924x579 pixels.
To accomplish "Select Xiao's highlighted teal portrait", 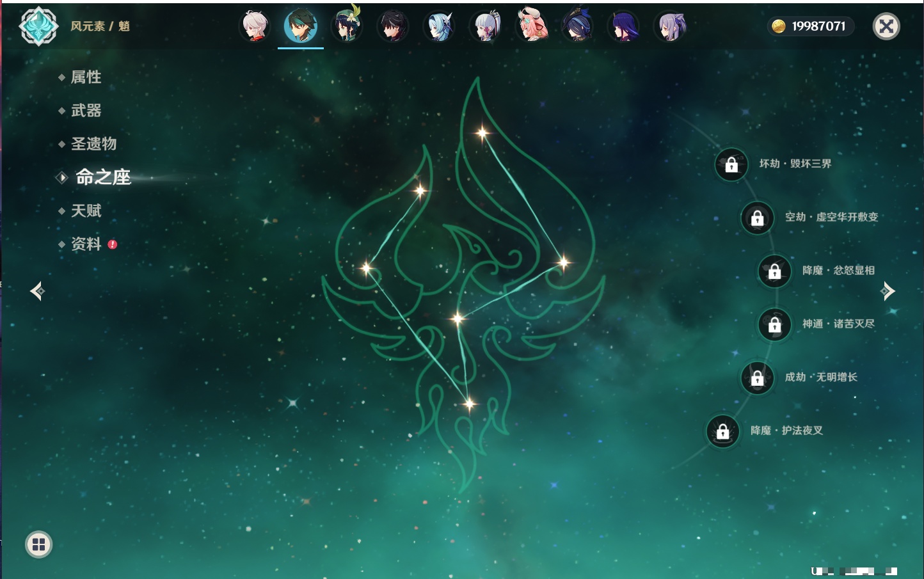I will tap(301, 26).
